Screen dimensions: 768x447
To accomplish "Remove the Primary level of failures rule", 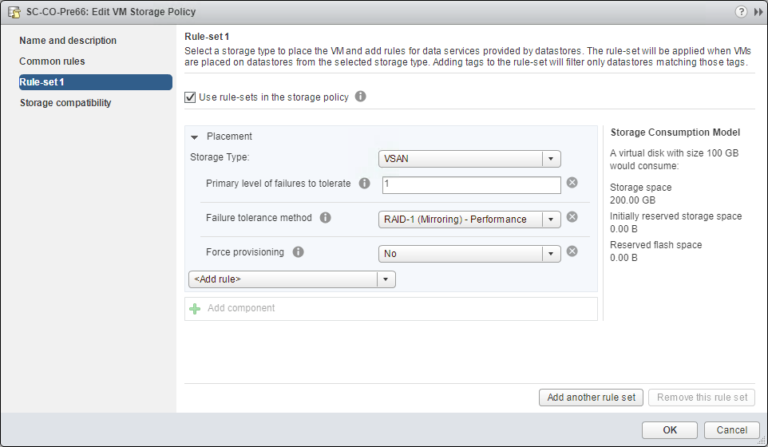I will point(572,183).
